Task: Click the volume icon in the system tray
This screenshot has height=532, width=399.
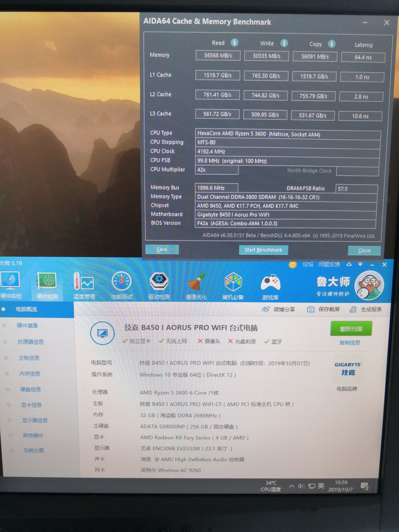Action: [x=301, y=486]
